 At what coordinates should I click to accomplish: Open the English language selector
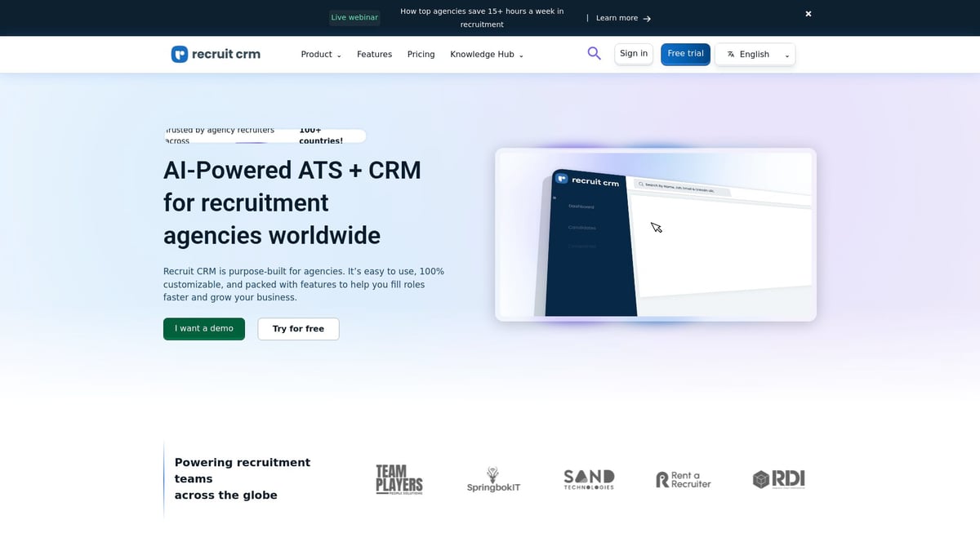[x=755, y=54]
